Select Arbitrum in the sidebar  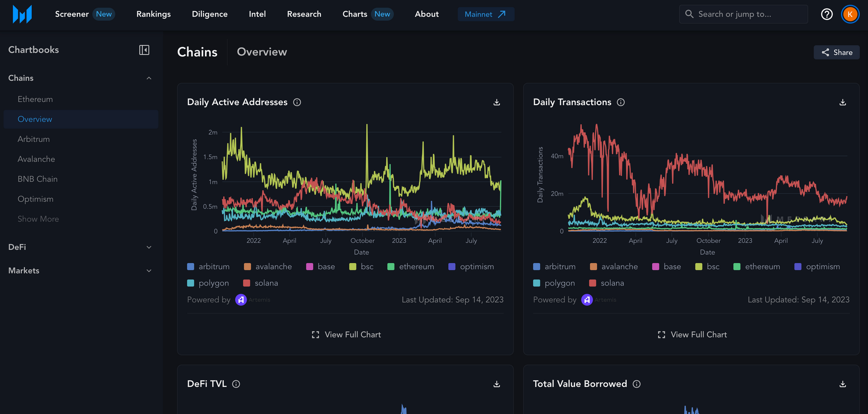point(81,139)
